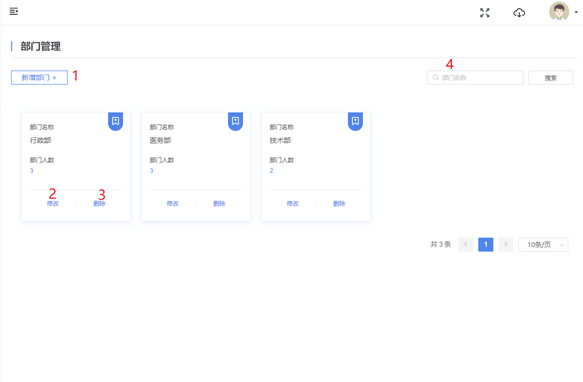
Task: Select the 行政部 department name text
Action: click(41, 140)
